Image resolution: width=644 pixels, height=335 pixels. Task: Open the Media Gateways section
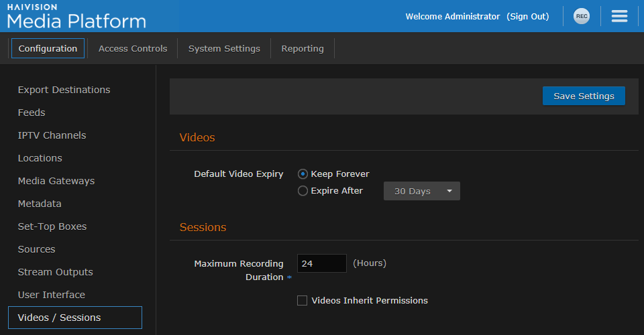coord(56,181)
